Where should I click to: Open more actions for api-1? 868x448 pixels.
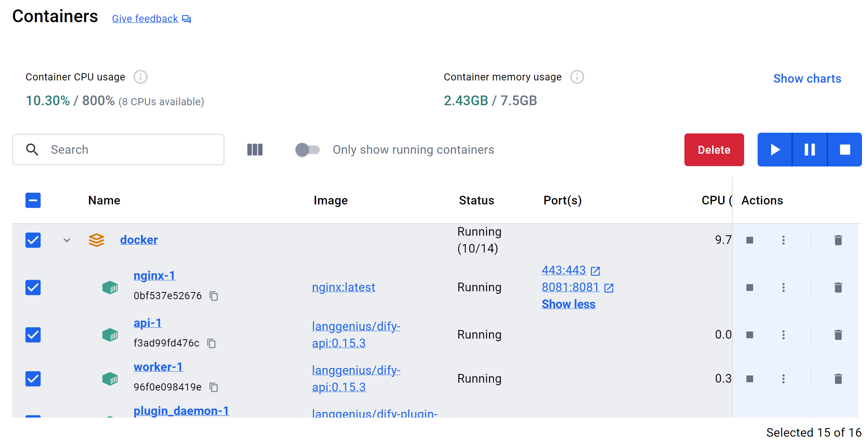point(784,335)
